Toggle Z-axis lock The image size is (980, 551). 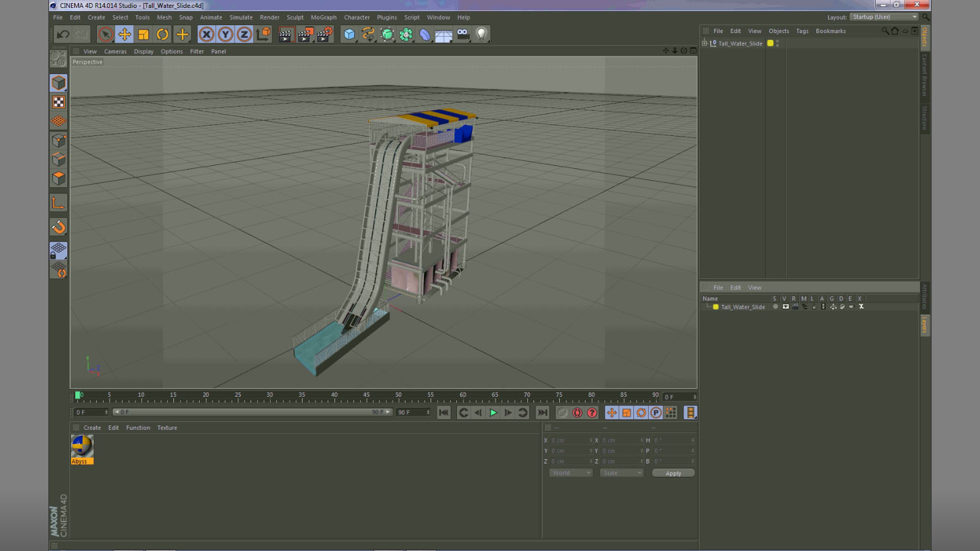tap(244, 34)
